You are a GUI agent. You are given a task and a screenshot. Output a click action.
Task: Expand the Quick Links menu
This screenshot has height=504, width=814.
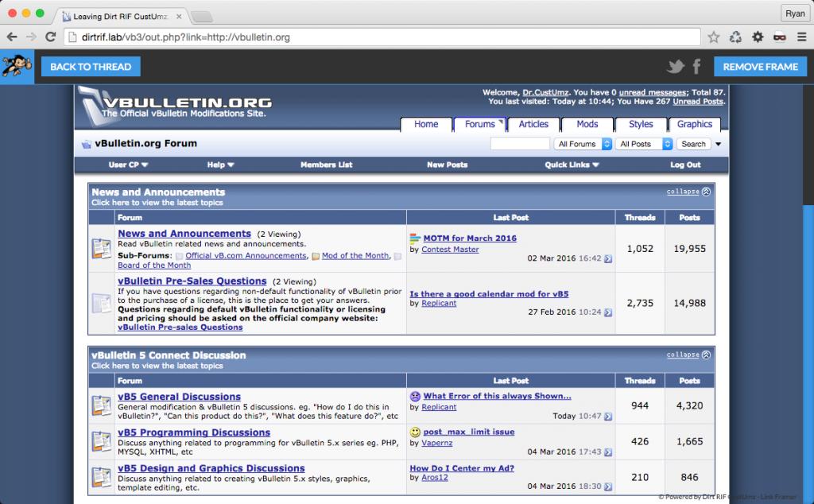point(572,165)
